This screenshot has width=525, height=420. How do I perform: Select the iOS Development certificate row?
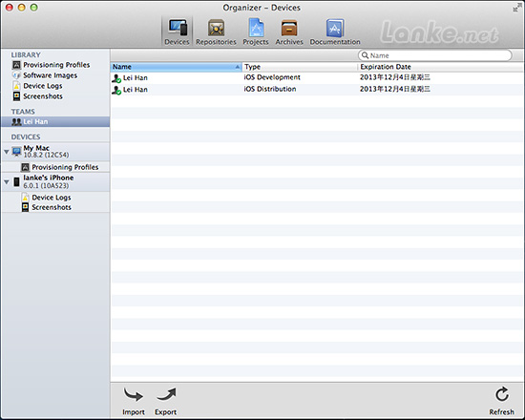pyautogui.click(x=317, y=77)
